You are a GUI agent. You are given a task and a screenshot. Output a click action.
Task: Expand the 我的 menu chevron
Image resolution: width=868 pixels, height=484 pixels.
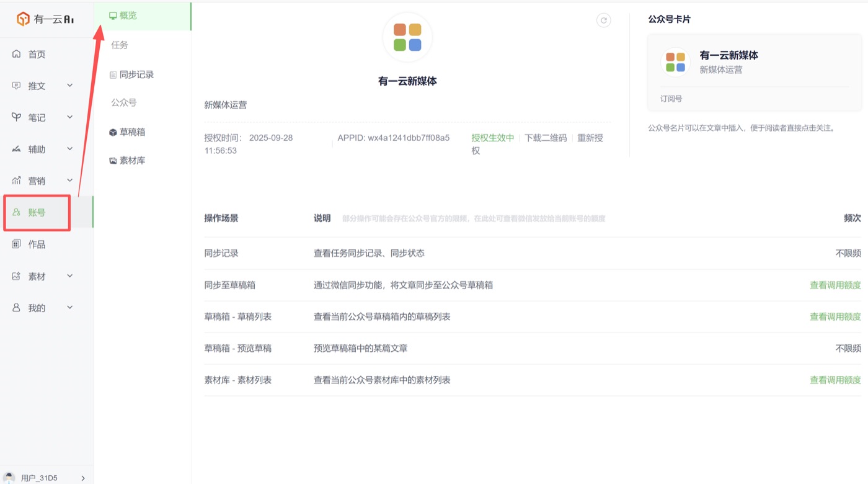click(70, 308)
